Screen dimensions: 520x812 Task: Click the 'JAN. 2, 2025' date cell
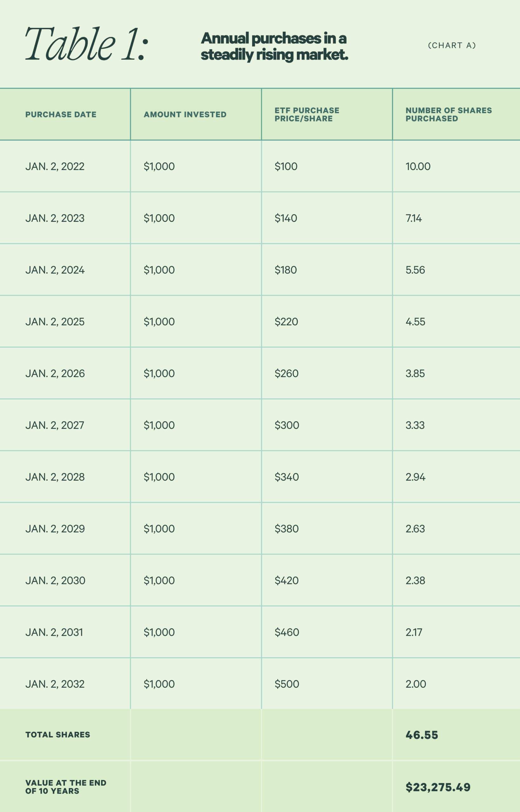[x=55, y=322]
